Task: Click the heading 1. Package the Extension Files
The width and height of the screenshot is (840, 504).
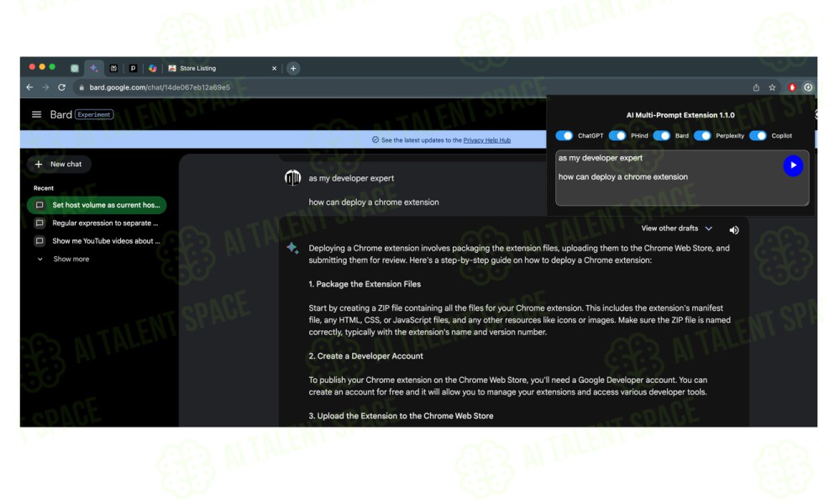Action: [x=365, y=284]
